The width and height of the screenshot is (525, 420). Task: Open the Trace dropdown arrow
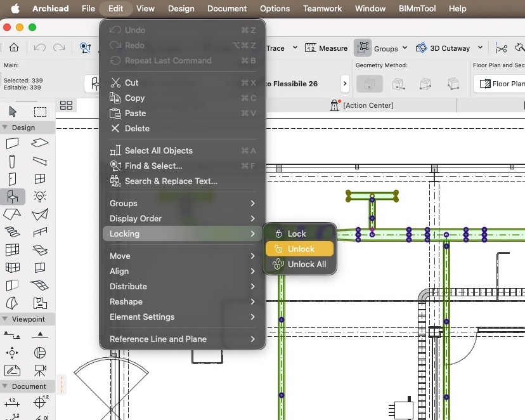(x=295, y=48)
